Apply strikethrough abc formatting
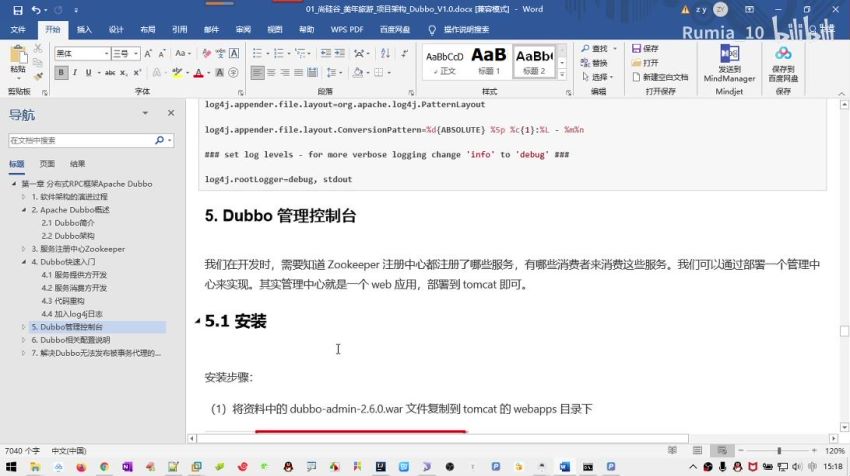Image resolution: width=850 pixels, height=476 pixels. (110, 73)
